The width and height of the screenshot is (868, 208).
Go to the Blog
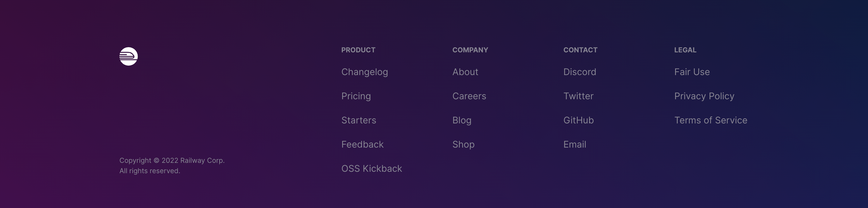point(462,120)
